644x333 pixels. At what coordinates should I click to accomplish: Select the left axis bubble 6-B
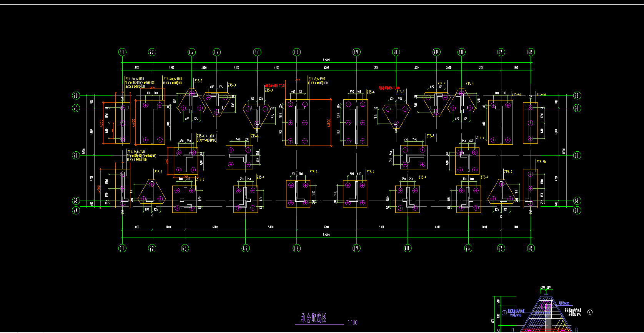(x=76, y=201)
